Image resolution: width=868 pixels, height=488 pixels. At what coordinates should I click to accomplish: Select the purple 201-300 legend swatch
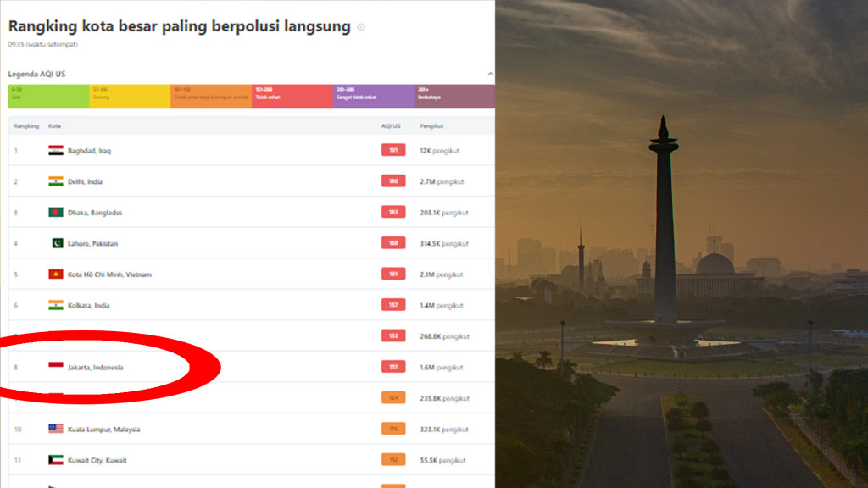[x=374, y=97]
